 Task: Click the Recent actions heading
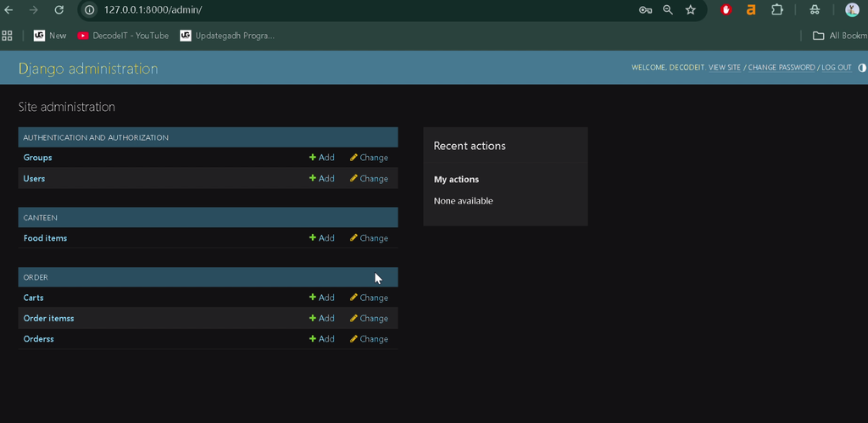[x=470, y=146]
